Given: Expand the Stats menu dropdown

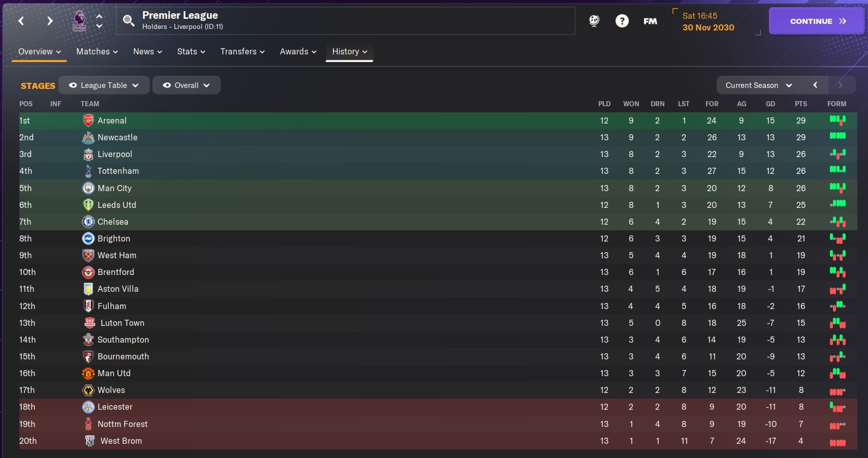Looking at the screenshot, I should coord(191,51).
